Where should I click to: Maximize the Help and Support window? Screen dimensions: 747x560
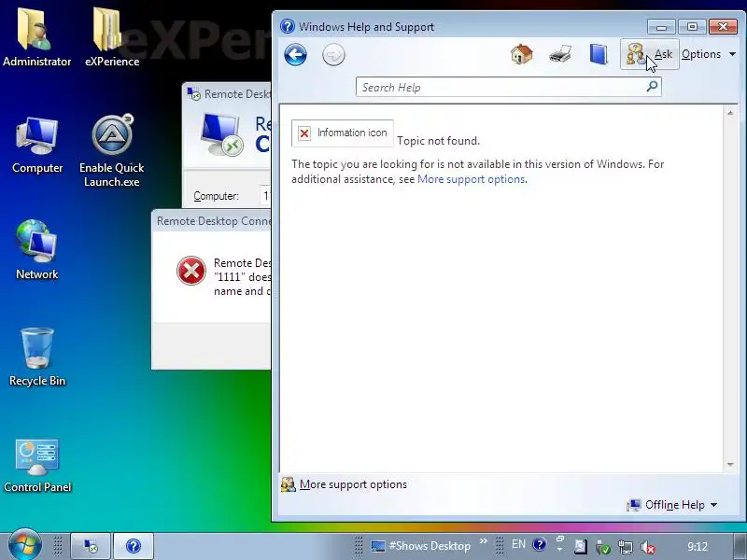(692, 27)
